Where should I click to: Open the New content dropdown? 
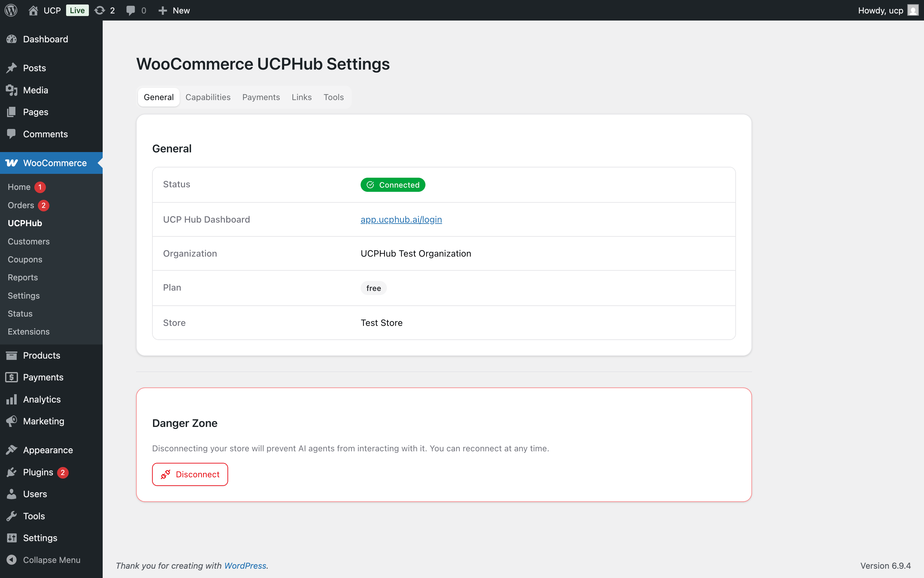pyautogui.click(x=174, y=10)
